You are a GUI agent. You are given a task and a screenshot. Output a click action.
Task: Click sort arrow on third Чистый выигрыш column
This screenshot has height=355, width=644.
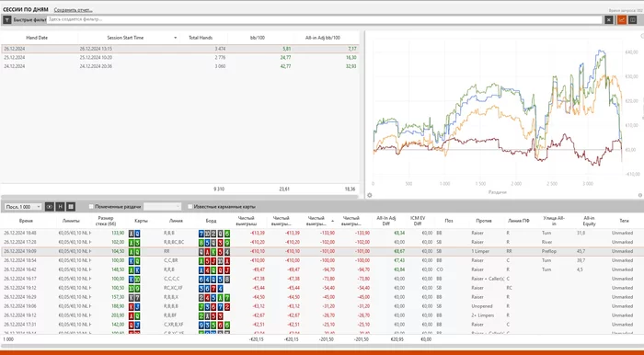click(332, 221)
